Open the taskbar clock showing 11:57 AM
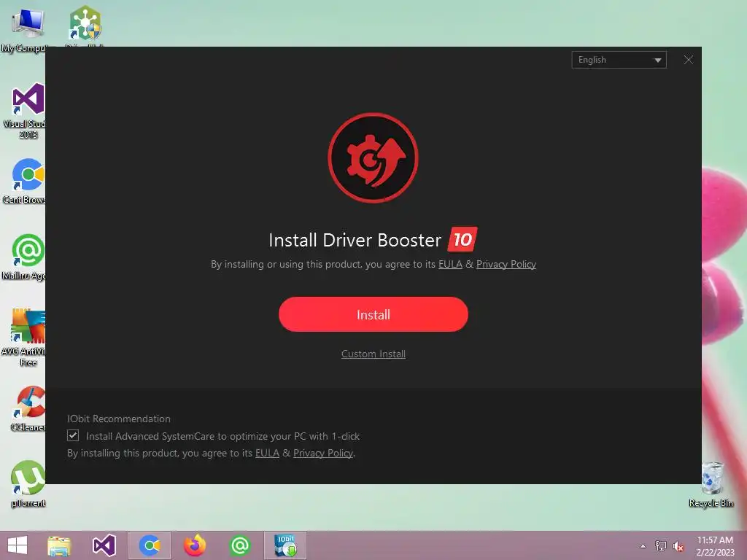Image resolution: width=747 pixels, height=560 pixels. point(715,546)
